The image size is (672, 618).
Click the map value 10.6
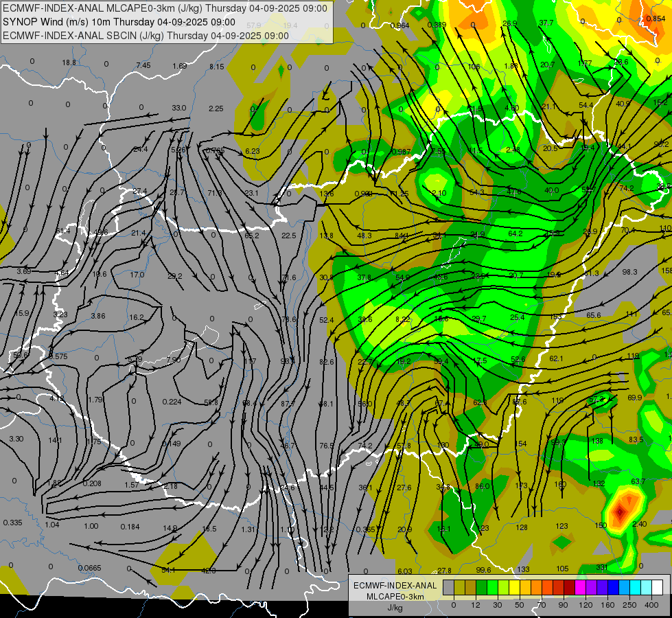tap(100, 274)
